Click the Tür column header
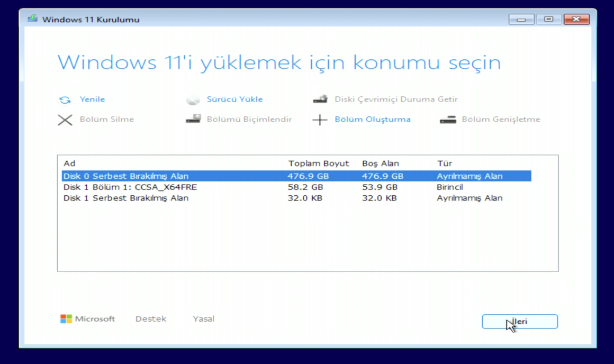 coord(445,163)
